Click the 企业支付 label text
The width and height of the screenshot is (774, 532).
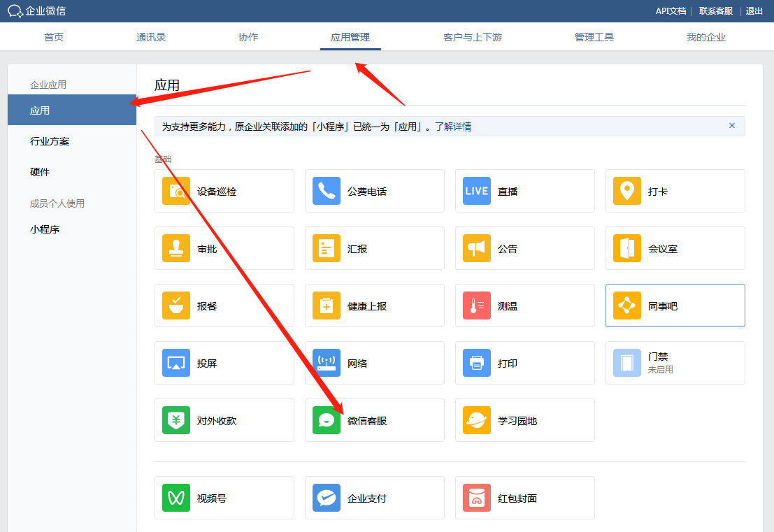(x=367, y=498)
